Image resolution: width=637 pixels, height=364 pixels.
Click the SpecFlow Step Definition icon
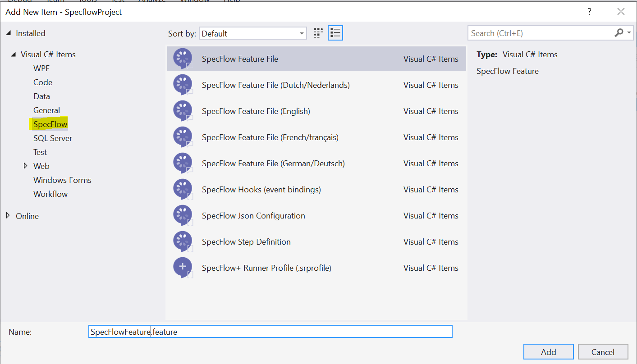pos(183,241)
